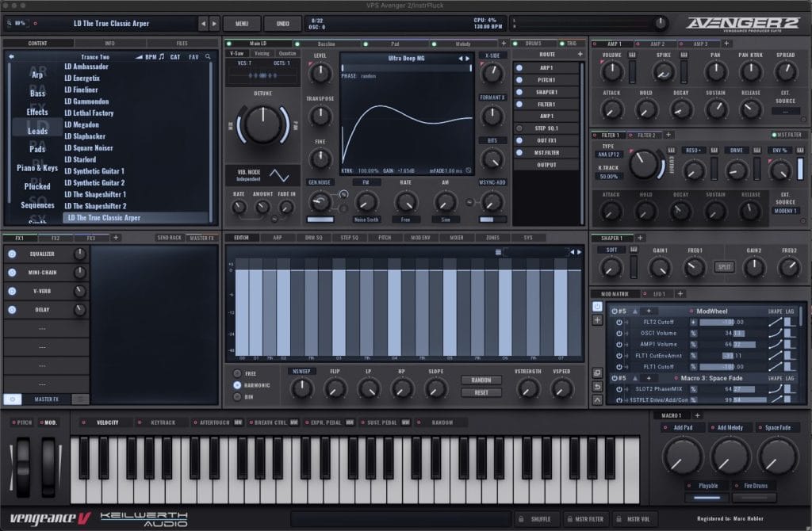Go to the next preset arrow
Image resolution: width=812 pixels, height=531 pixels.
pos(214,23)
